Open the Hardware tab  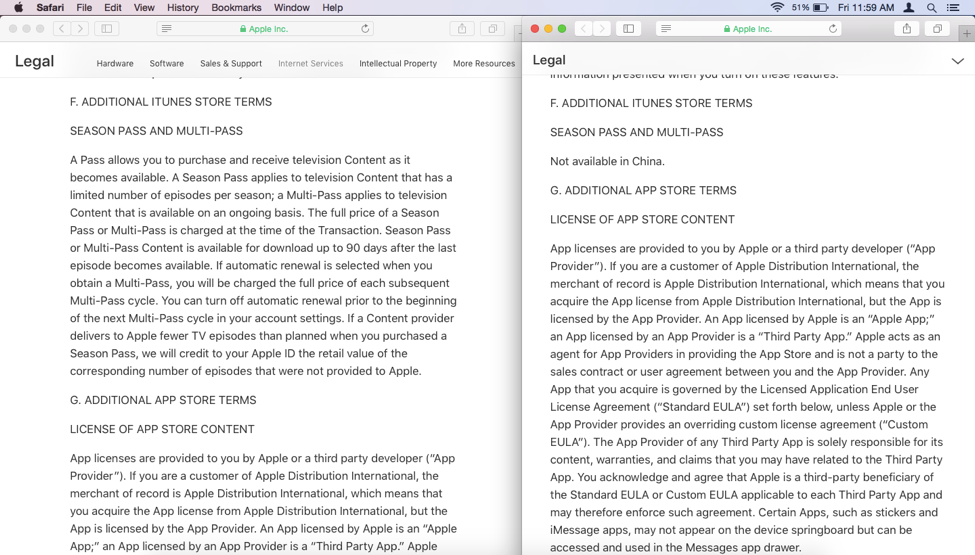point(115,63)
